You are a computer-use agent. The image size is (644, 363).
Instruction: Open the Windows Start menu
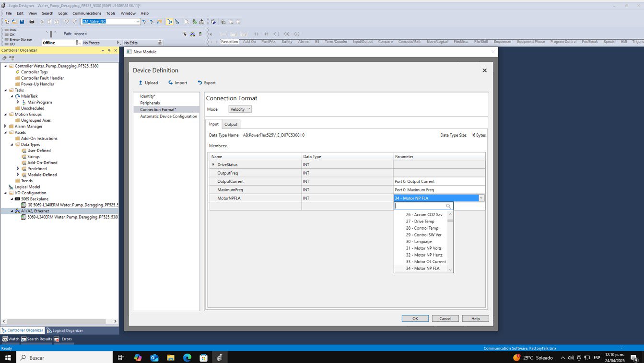pyautogui.click(x=8, y=358)
